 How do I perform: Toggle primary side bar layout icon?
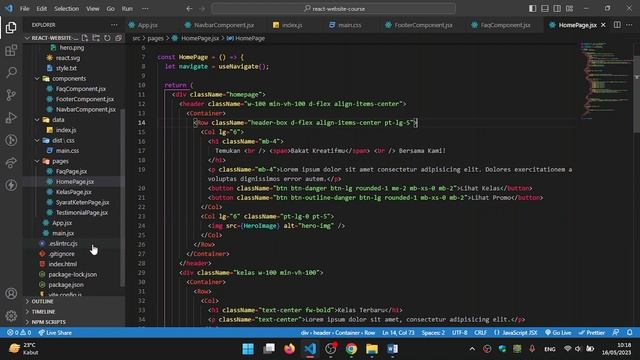click(x=532, y=9)
